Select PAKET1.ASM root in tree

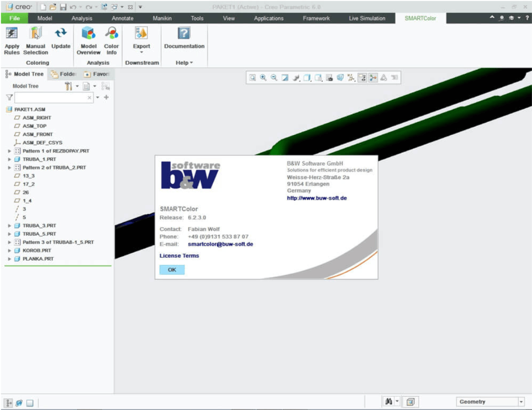click(29, 110)
